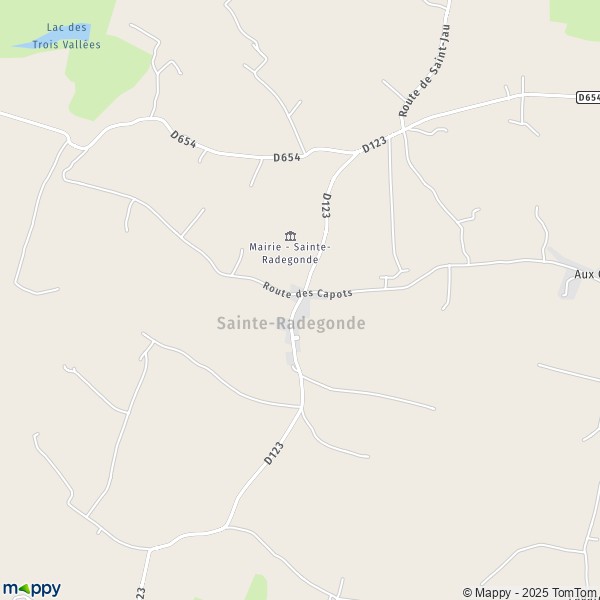This screenshot has height=600, width=600.
Task: Click the Mairie town hall icon
Action: coord(290,236)
